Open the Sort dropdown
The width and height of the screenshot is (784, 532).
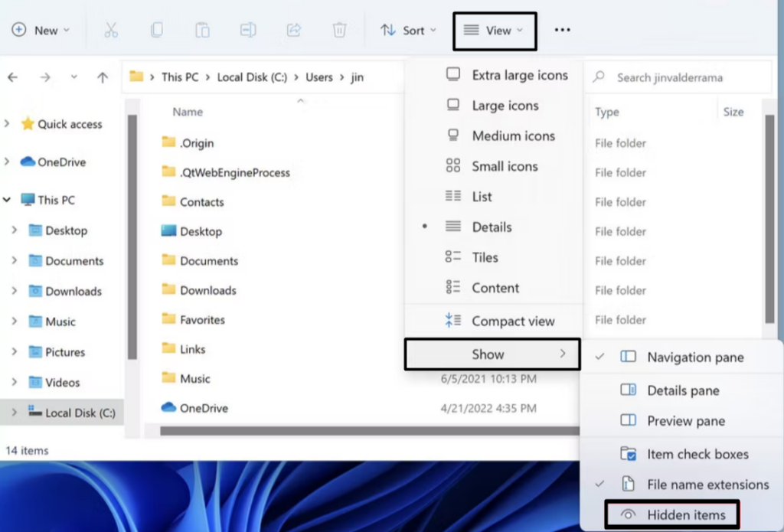[x=409, y=31]
